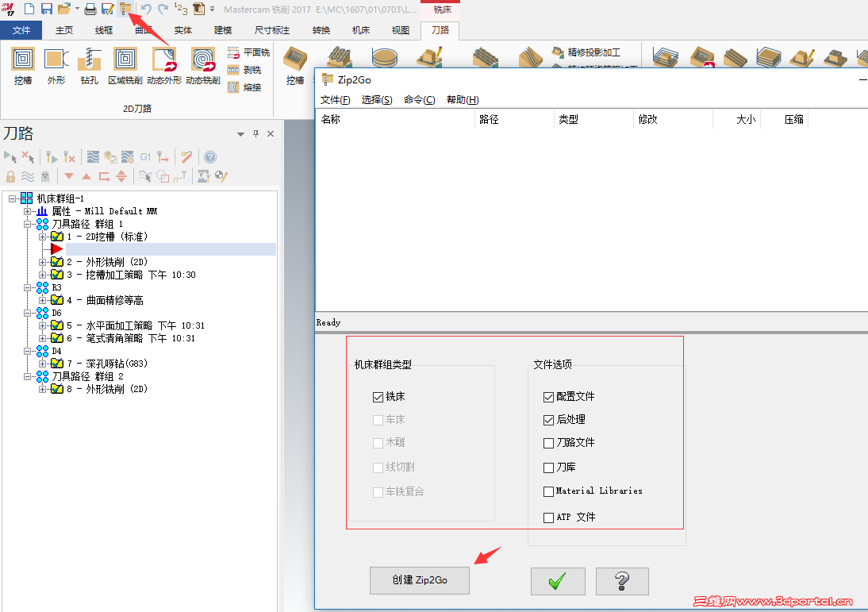Viewport: 868px width, 612px height.
Task: Click the toolpath manager help icon
Action: click(x=210, y=157)
